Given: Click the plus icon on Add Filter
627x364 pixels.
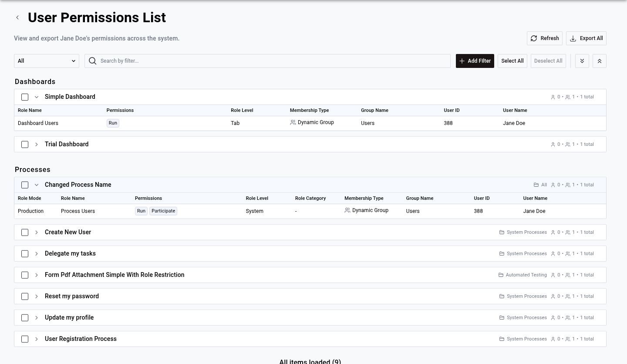Looking at the screenshot, I should click(462, 61).
